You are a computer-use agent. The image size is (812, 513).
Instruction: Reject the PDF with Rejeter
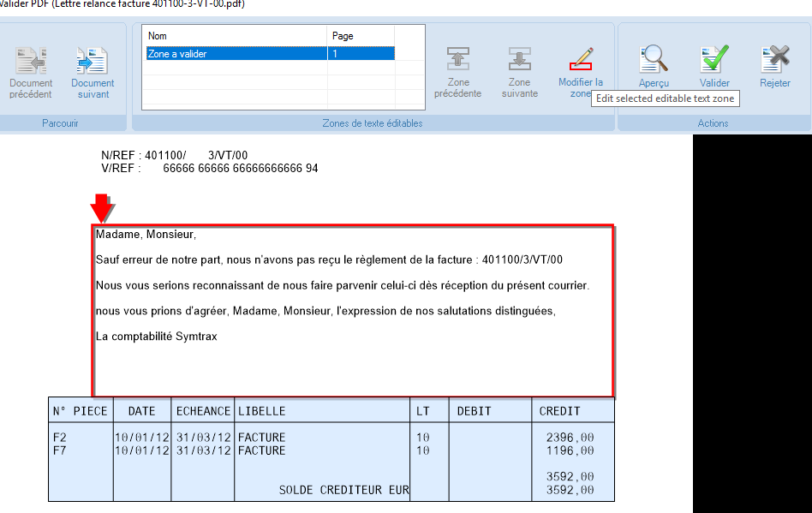[774, 66]
